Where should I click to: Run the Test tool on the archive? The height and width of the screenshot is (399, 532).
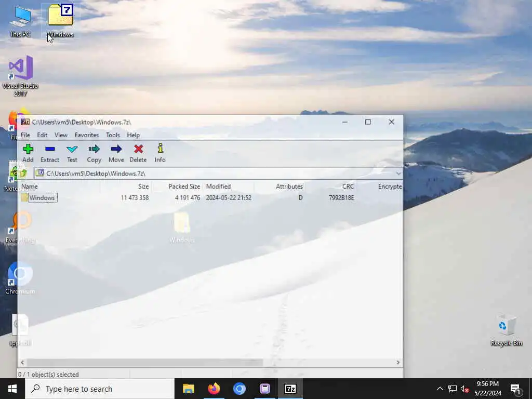[72, 153]
